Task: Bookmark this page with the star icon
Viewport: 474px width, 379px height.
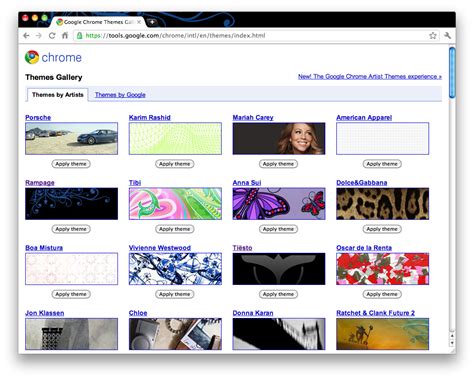Action: pos(433,35)
